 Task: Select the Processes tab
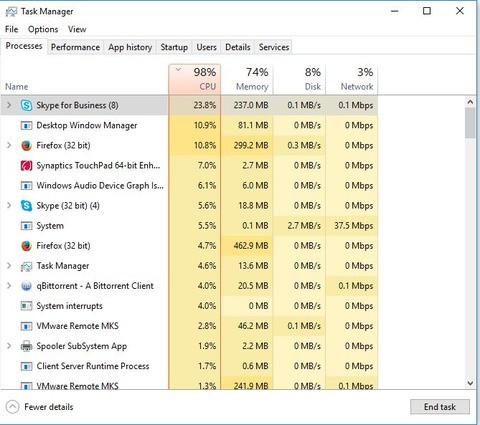point(24,46)
